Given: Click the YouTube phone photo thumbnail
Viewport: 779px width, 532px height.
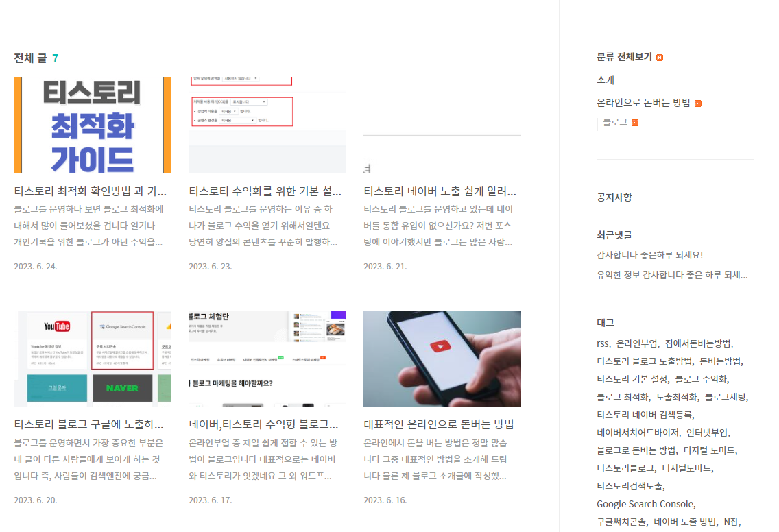Looking at the screenshot, I should 442,358.
